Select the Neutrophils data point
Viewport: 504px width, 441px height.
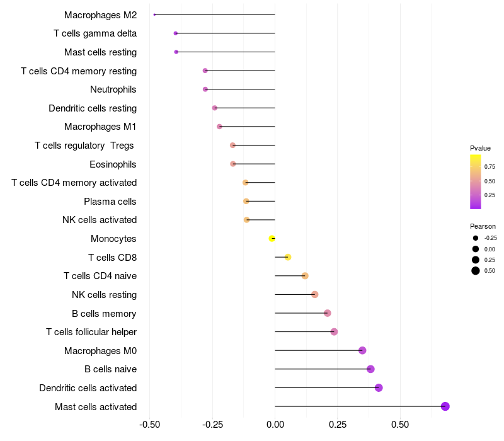[205, 89]
